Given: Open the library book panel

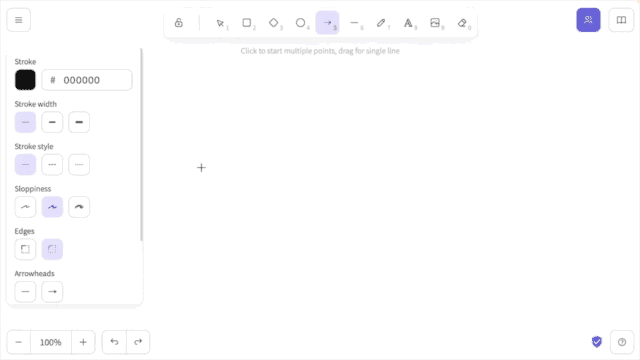Looking at the screenshot, I should pos(621,20).
